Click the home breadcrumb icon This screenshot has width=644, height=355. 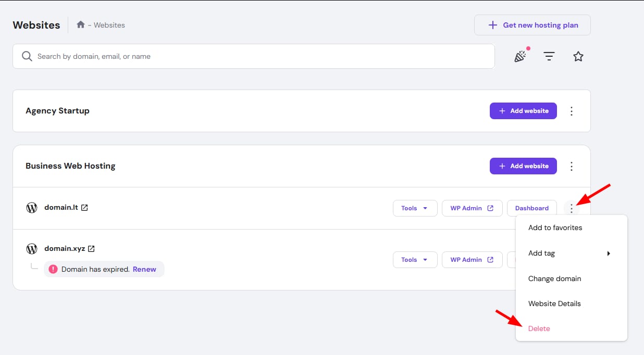[80, 24]
